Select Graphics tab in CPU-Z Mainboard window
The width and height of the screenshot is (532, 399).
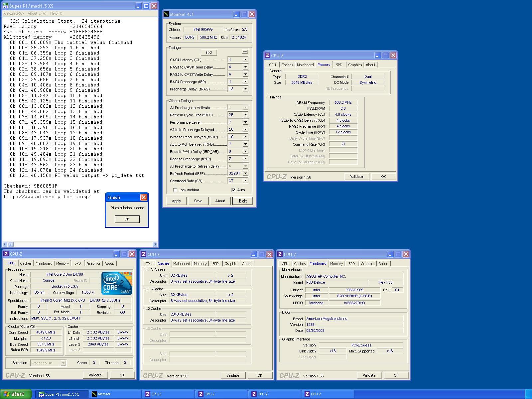367,264
